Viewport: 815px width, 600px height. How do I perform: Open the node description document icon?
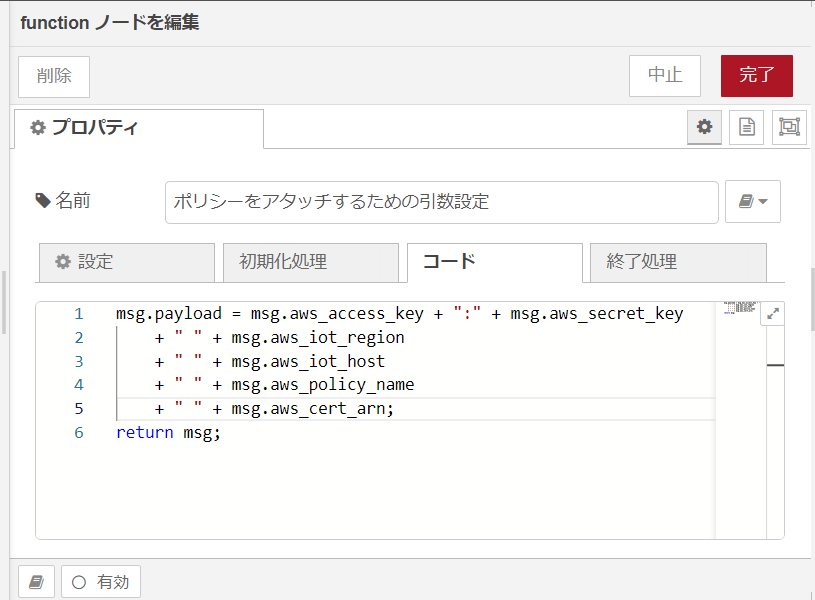(746, 127)
